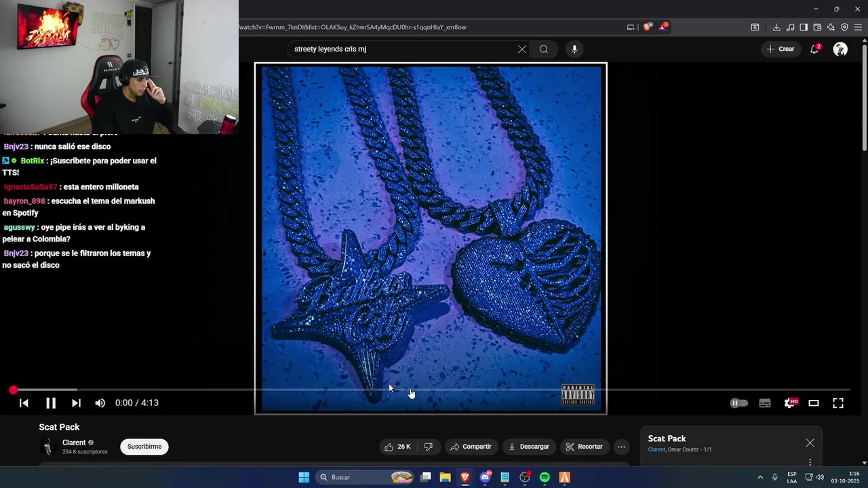Like the Scat Pack video
The height and width of the screenshot is (488, 868).
pyautogui.click(x=397, y=447)
